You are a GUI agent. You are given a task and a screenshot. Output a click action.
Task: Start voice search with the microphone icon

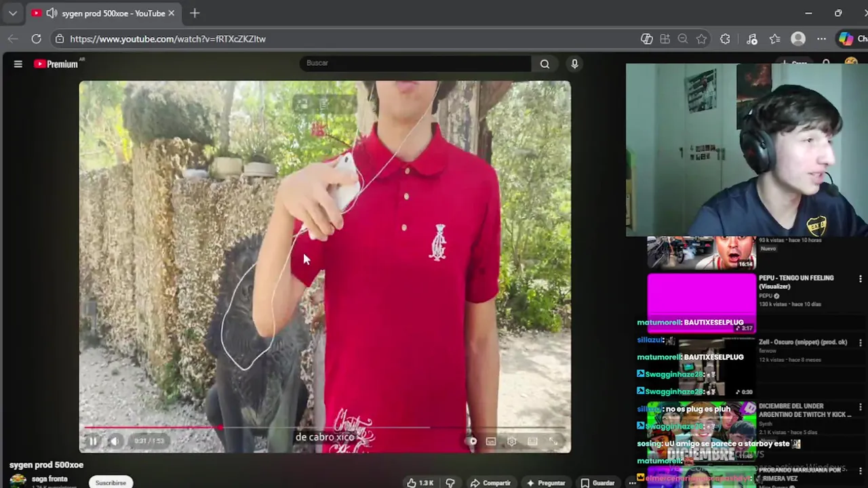tap(574, 64)
